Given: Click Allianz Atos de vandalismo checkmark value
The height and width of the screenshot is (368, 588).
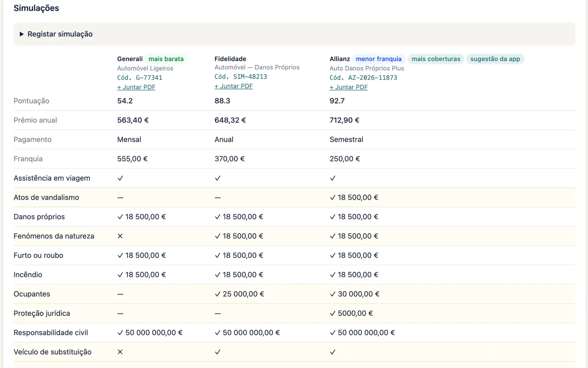Looking at the screenshot, I should (354, 197).
